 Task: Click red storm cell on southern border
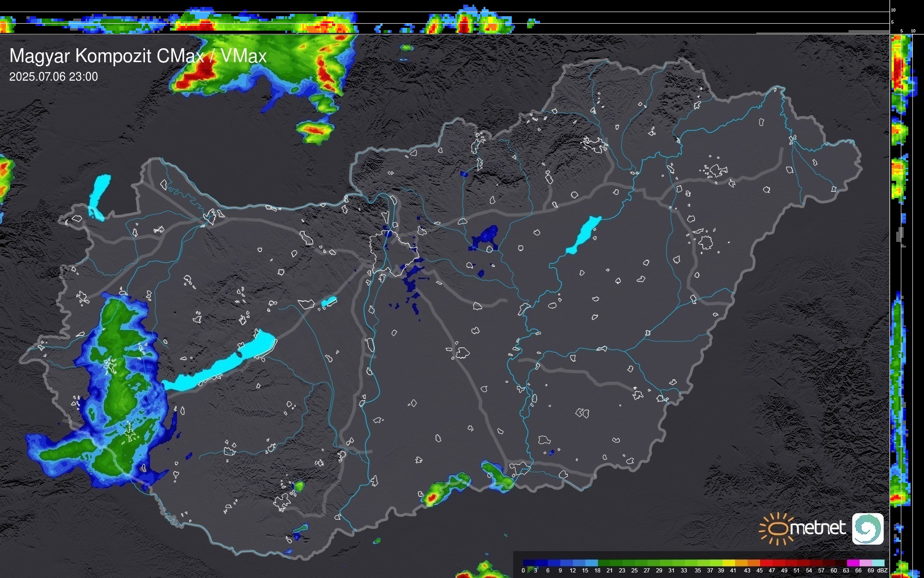(x=432, y=498)
